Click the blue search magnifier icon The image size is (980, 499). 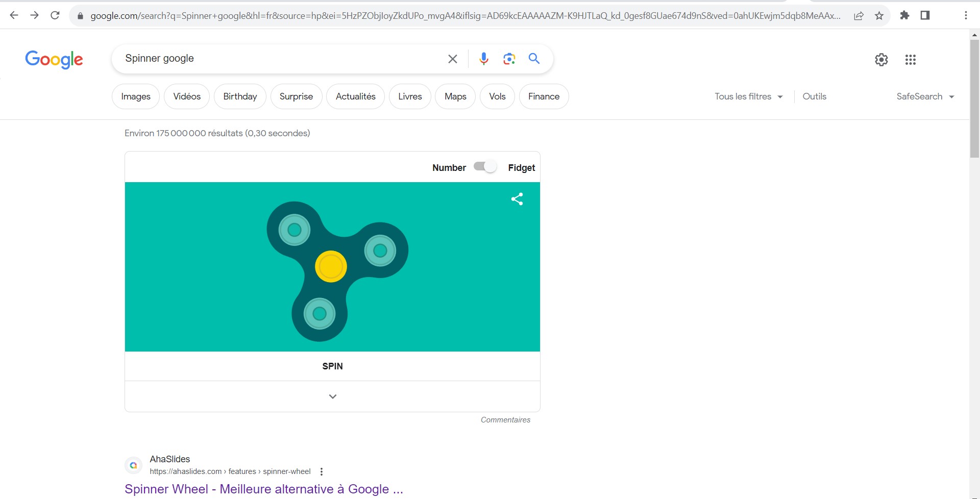click(534, 59)
